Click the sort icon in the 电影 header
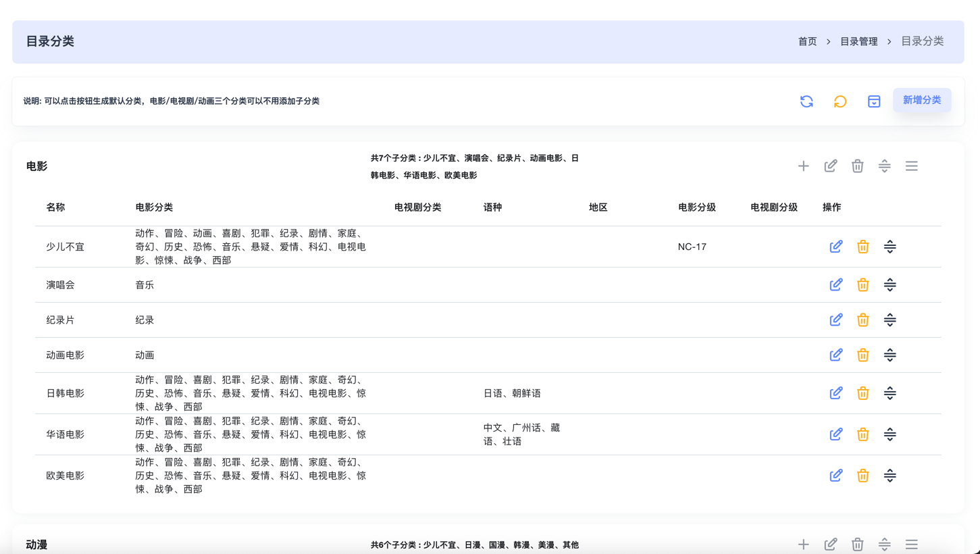The width and height of the screenshot is (980, 554). point(884,166)
